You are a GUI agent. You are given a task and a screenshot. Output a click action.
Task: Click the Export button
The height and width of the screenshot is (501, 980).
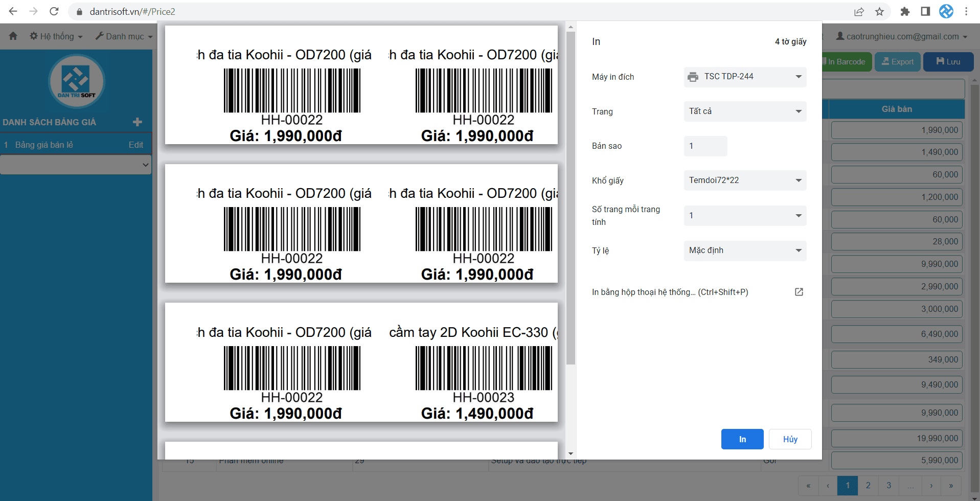coord(898,62)
